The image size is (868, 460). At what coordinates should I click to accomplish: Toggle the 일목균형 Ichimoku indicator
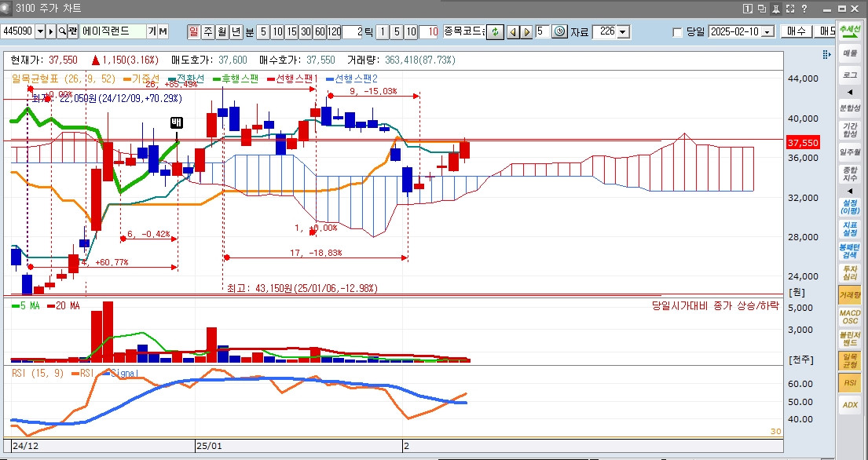(x=849, y=360)
